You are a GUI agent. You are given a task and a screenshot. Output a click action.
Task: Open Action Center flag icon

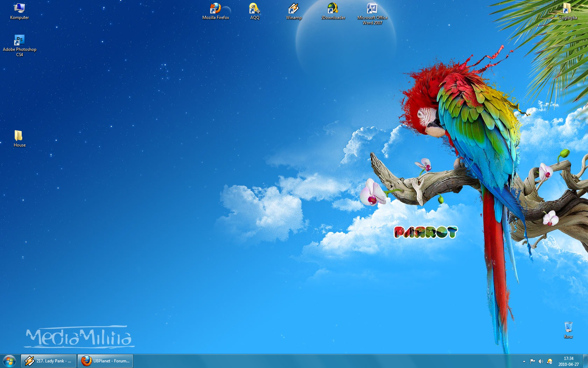tap(532, 361)
